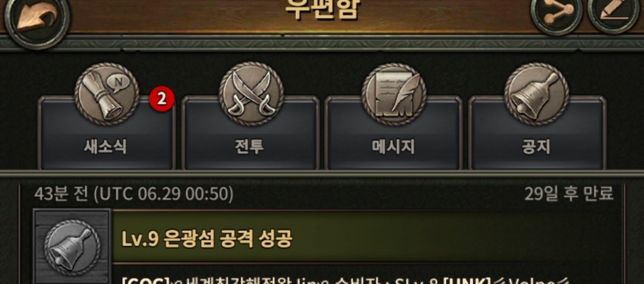Click the 우편함 mailbox title
This screenshot has width=644, height=284.
[x=322, y=9]
